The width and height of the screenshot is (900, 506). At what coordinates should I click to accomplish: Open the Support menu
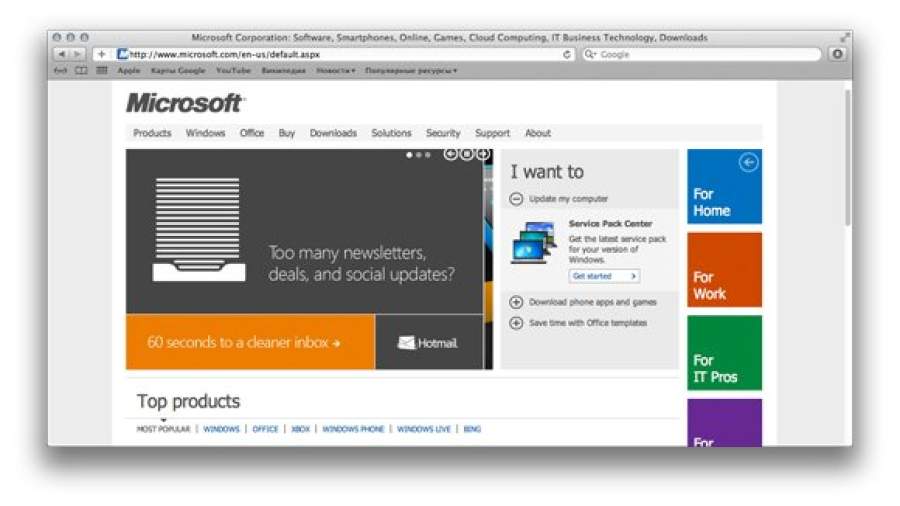pyautogui.click(x=492, y=133)
